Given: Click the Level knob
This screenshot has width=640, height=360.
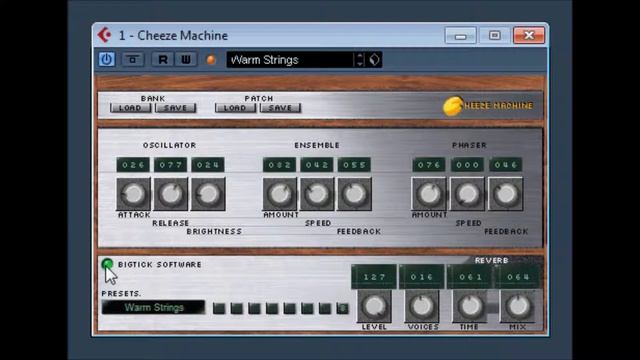Looking at the screenshot, I should pyautogui.click(x=374, y=306).
